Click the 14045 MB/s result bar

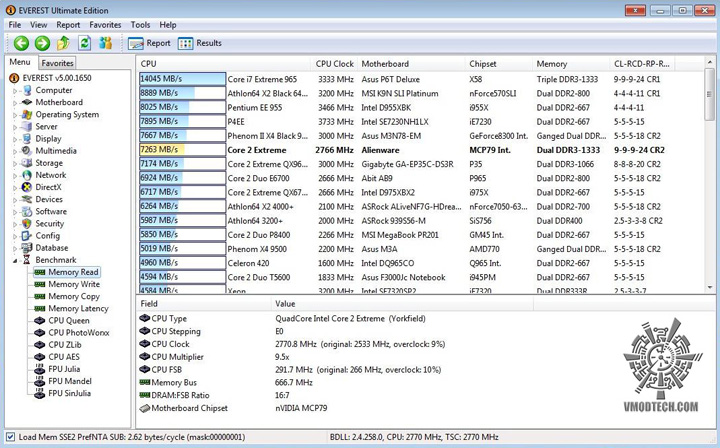(x=182, y=79)
